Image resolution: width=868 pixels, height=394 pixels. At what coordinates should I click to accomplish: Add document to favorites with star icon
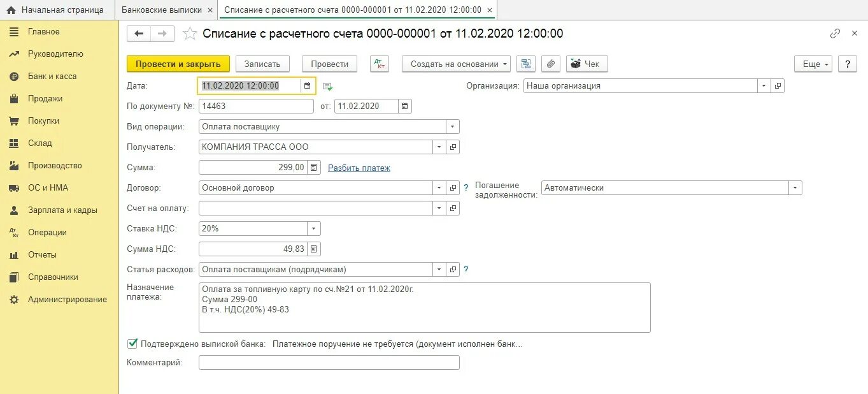click(x=190, y=34)
